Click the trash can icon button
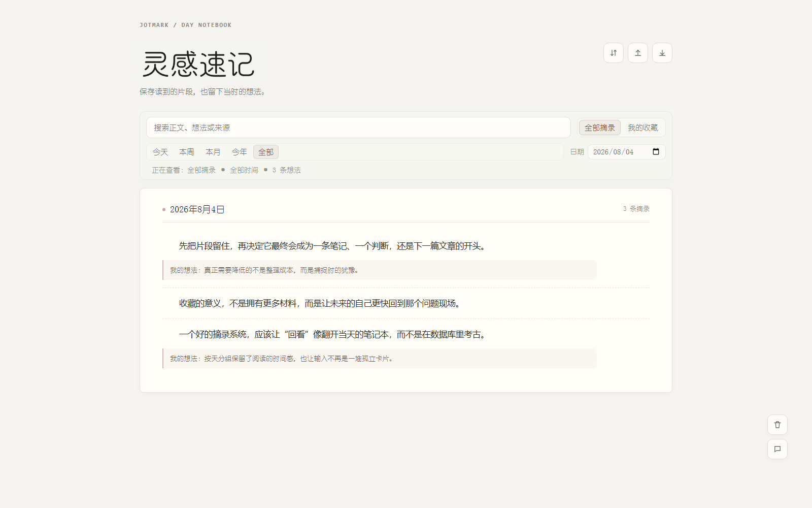The height and width of the screenshot is (508, 812). pyautogui.click(x=777, y=425)
